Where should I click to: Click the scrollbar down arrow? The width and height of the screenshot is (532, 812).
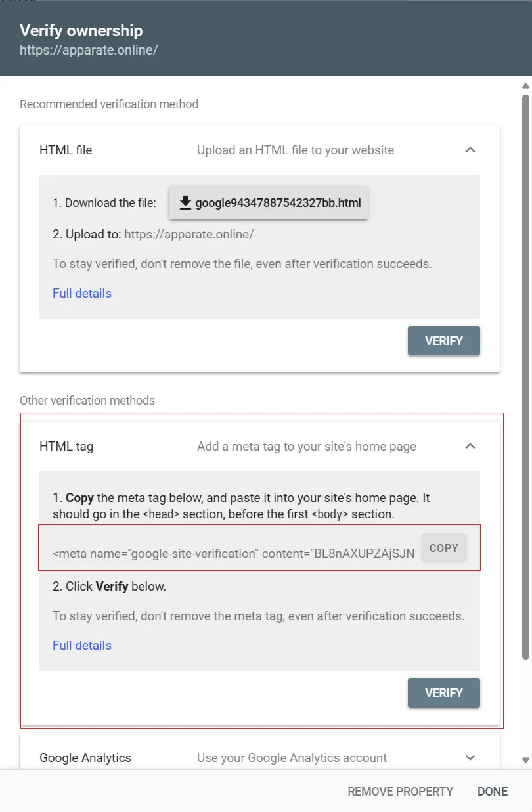pos(525,759)
